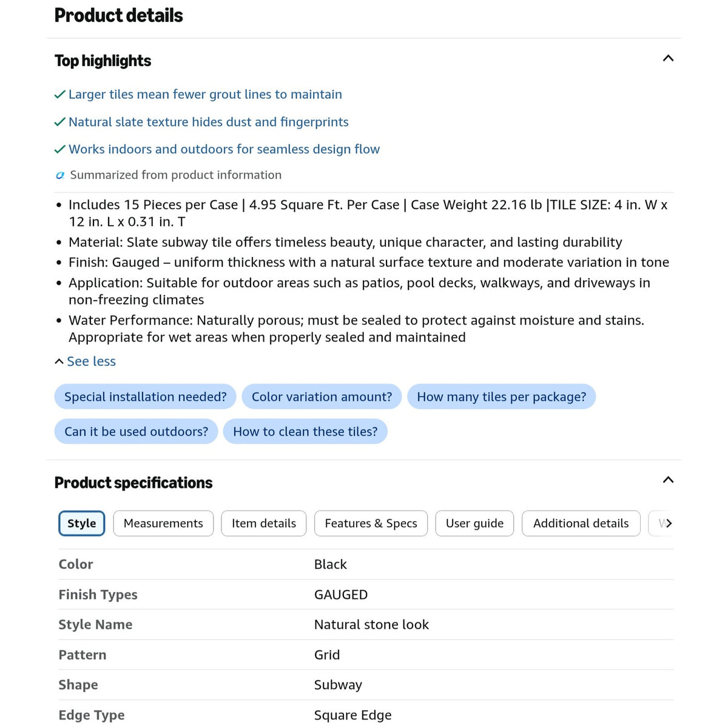This screenshot has width=728, height=728.
Task: Click 'How to clean these tiles?' chip
Action: tap(305, 431)
